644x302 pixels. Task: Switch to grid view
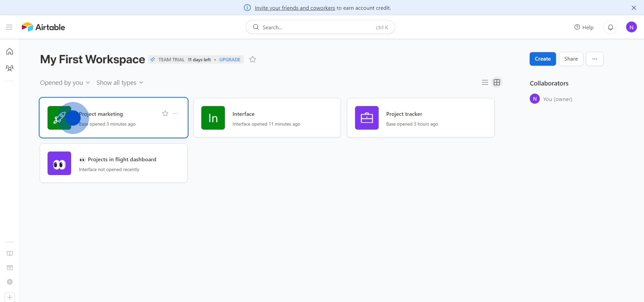coord(497,82)
